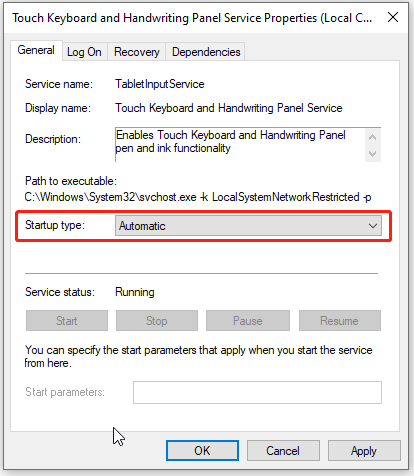Select the General tab
The height and width of the screenshot is (476, 414).
36,50
